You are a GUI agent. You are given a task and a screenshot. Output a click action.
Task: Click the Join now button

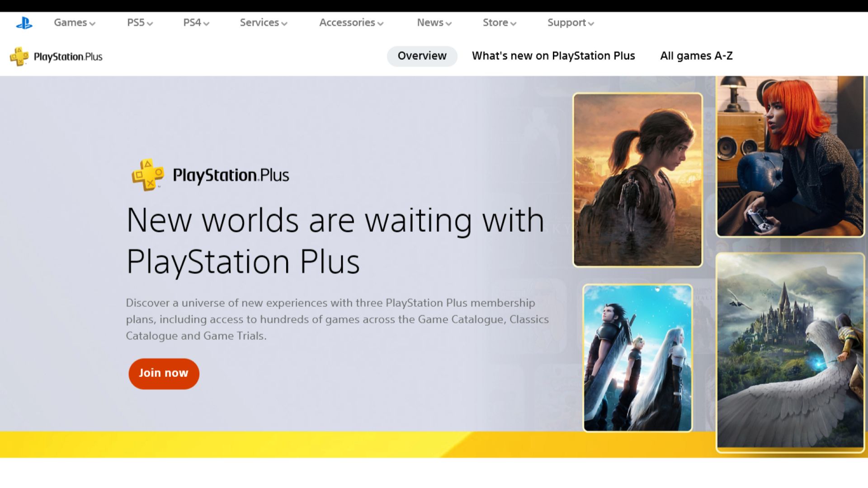(164, 374)
